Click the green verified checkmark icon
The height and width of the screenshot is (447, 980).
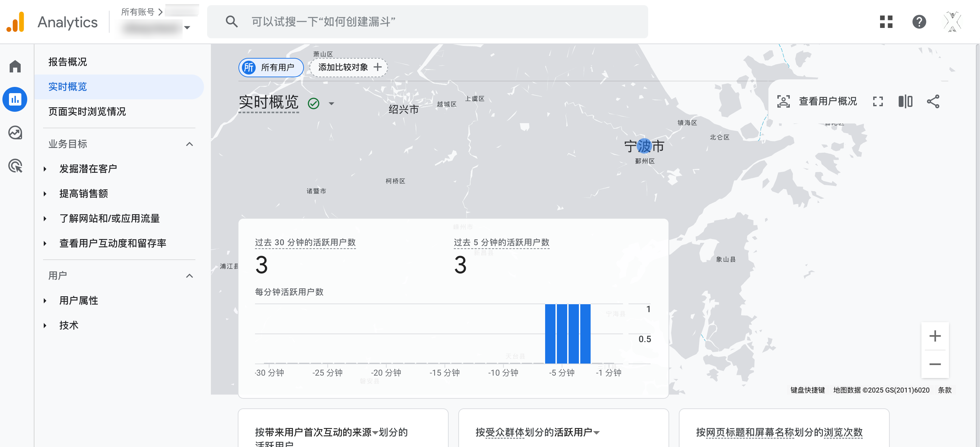pyautogui.click(x=314, y=103)
